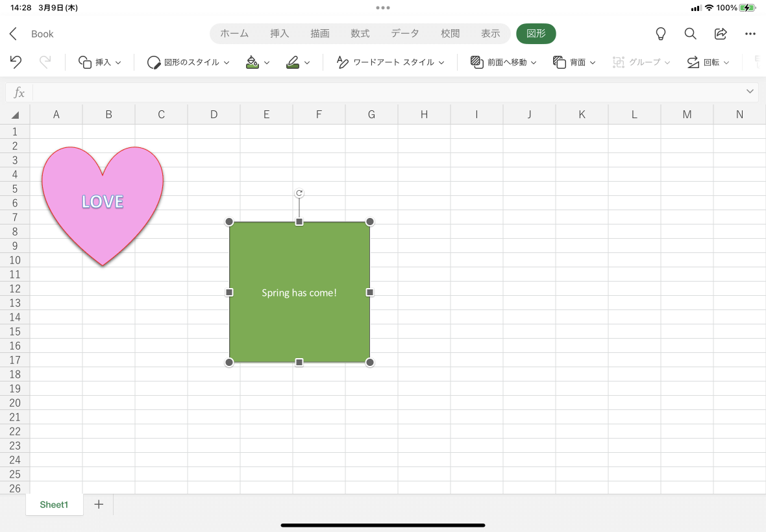Apply the shape outline pen icon
Image resolution: width=766 pixels, height=532 pixels.
click(x=293, y=62)
